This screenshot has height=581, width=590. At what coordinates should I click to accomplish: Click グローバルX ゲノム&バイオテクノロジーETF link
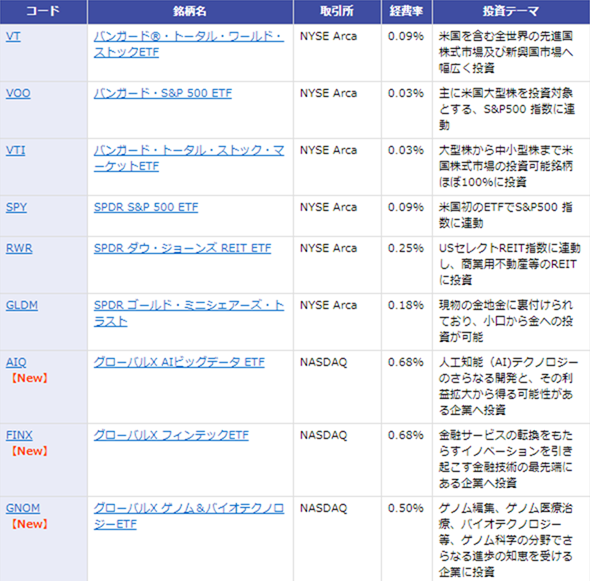[x=189, y=516]
